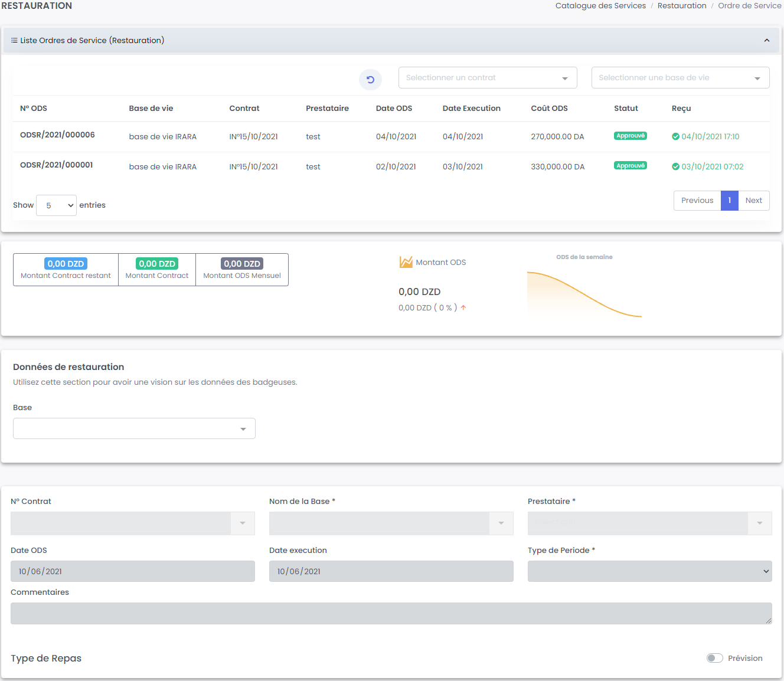Open the Base dropdown in Données de restauration
This screenshot has height=681, width=784.
[x=134, y=428]
